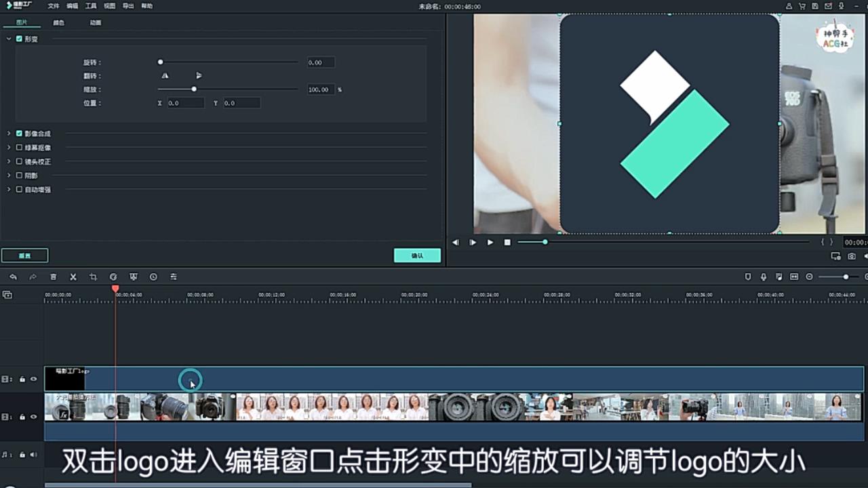Image resolution: width=868 pixels, height=488 pixels.
Task: Open the clock duration icon in timeline toolbar
Action: pyautogui.click(x=153, y=277)
